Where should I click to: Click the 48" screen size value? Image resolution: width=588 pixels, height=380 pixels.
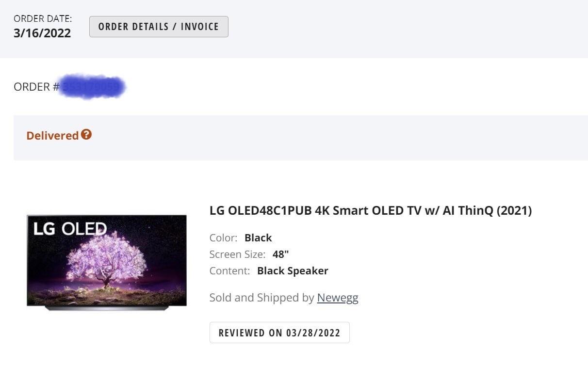coord(281,254)
